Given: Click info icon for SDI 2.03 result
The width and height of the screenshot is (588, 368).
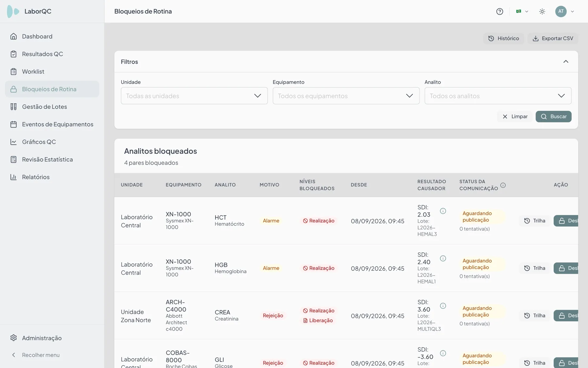Looking at the screenshot, I should click(x=443, y=211).
